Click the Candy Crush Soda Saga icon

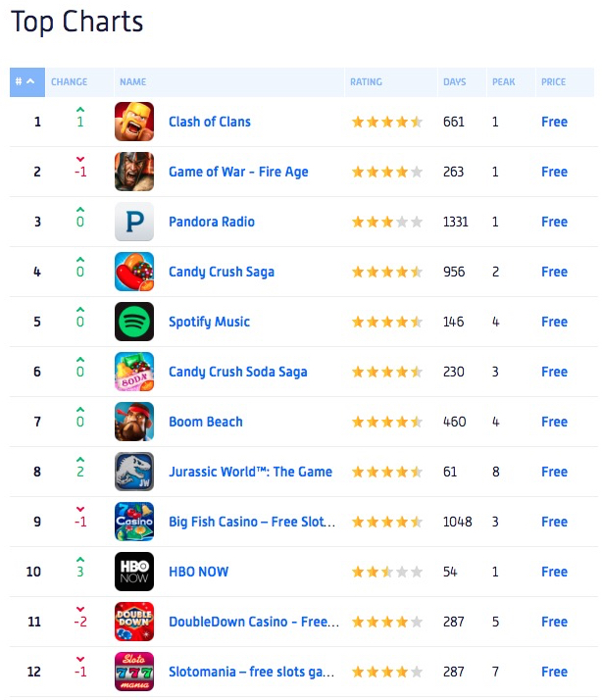pos(134,372)
